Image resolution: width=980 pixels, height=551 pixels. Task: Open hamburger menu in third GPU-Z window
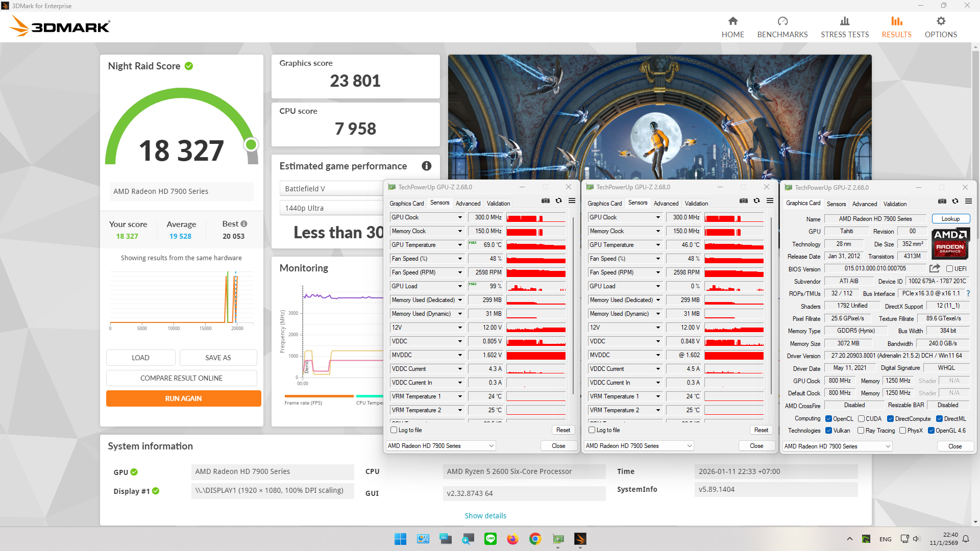pos(968,202)
